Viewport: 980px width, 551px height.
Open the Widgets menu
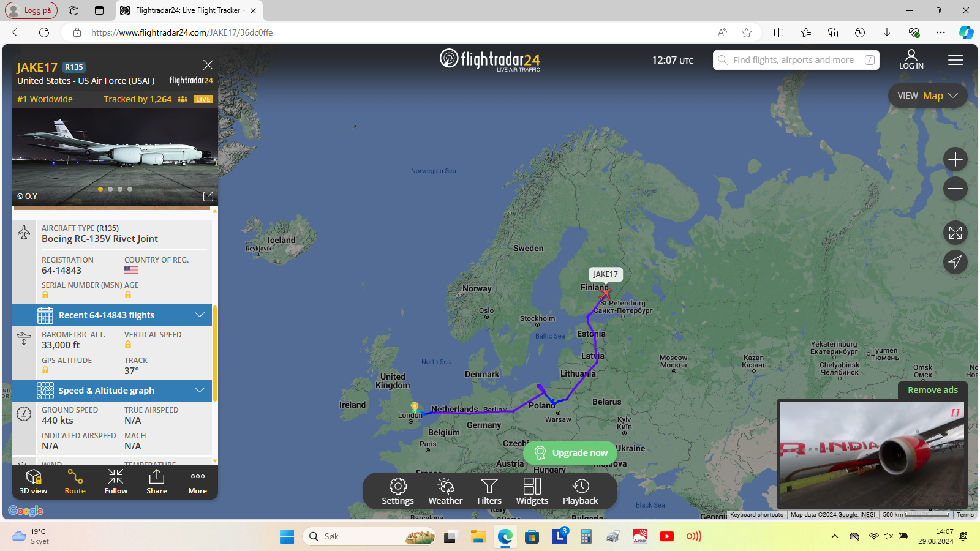(x=532, y=492)
